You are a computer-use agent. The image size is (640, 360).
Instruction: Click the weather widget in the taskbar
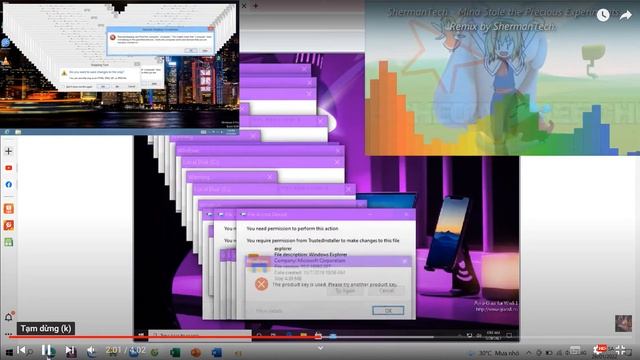point(493,353)
